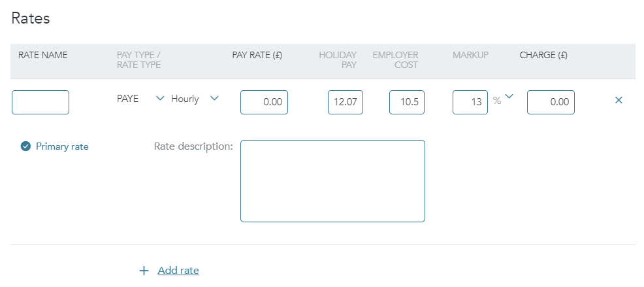
Task: Select the Primary rate label
Action: (62, 146)
